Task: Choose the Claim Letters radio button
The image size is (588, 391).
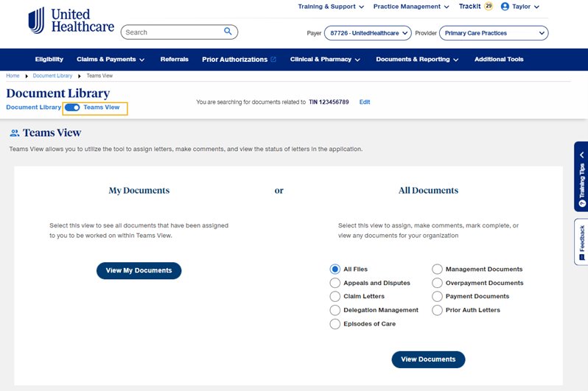Action: coord(335,297)
